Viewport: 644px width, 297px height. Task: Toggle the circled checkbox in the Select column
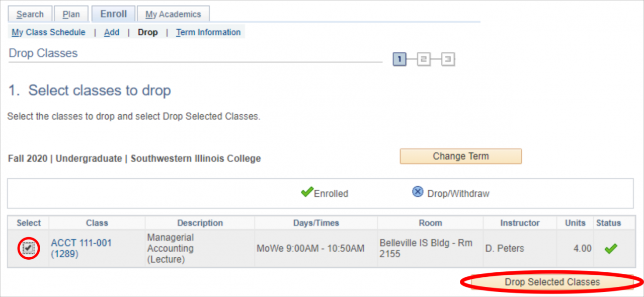click(28, 248)
